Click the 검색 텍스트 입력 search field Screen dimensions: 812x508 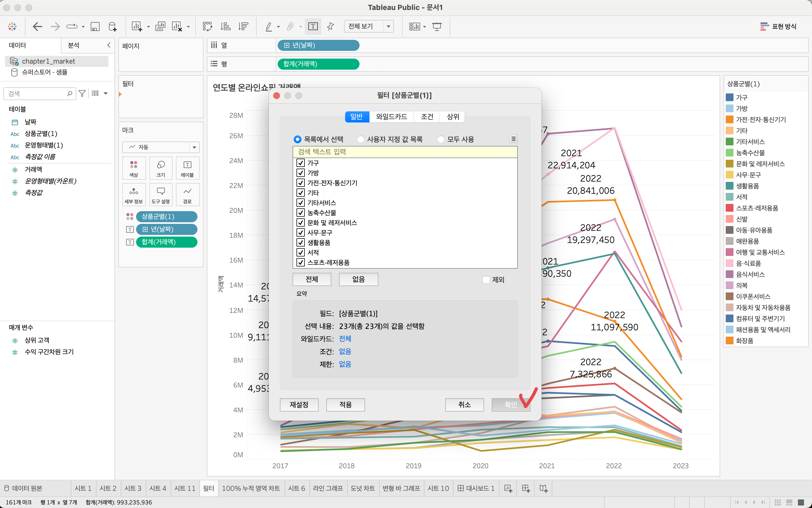[x=405, y=152]
